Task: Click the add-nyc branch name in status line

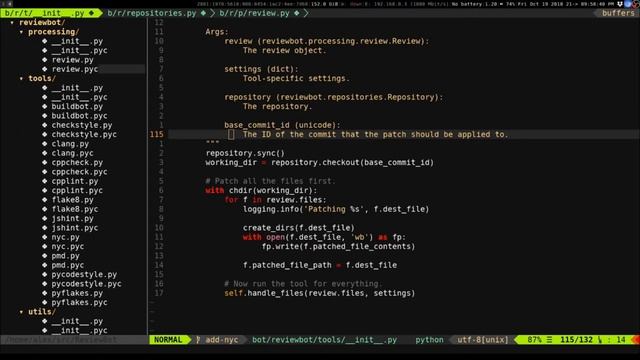Action: 222,340
